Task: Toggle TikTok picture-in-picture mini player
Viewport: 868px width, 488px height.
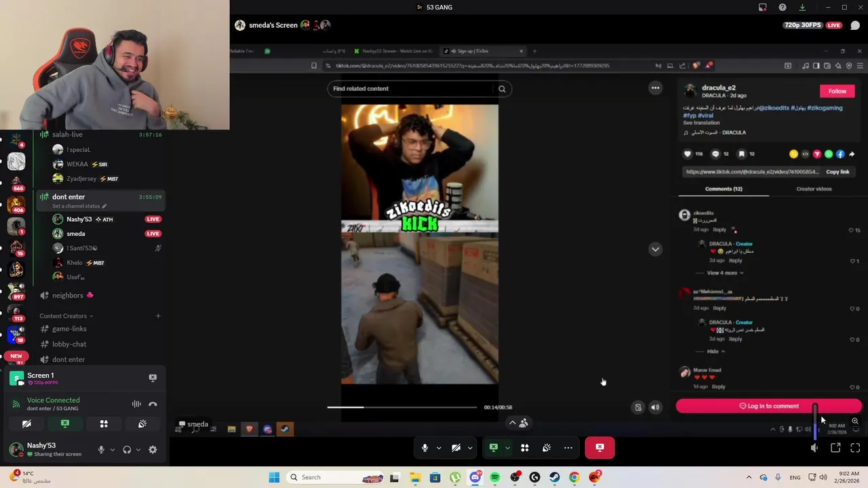Action: tap(638, 407)
